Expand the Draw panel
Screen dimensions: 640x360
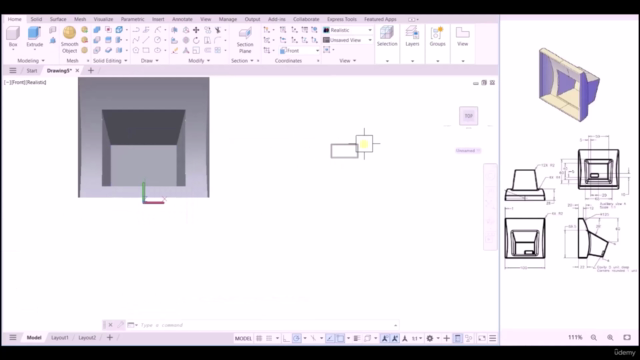point(149,60)
